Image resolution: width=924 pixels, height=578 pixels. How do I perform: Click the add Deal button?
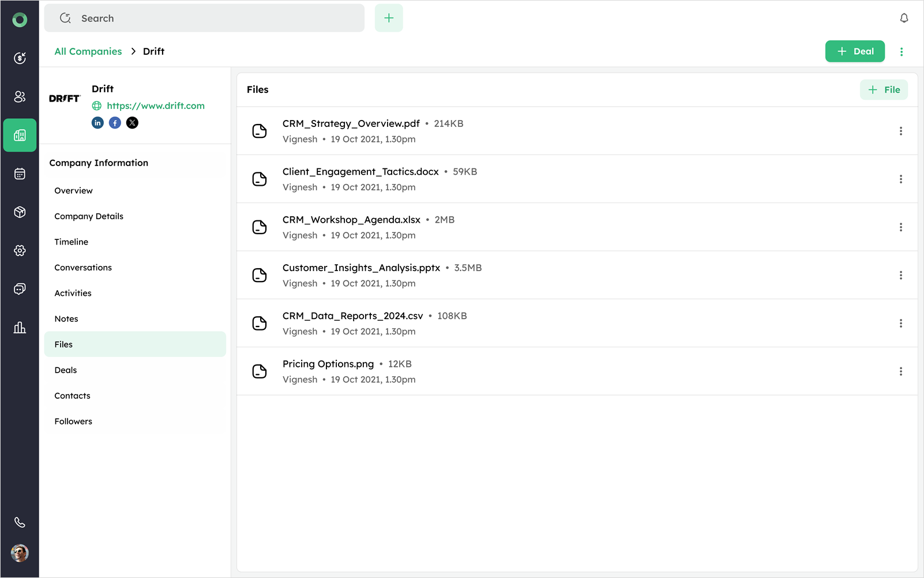855,51
